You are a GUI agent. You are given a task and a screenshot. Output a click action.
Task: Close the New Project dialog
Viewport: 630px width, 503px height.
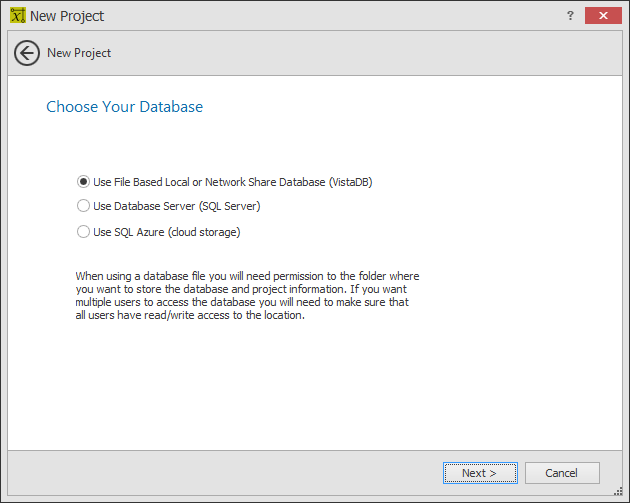point(603,16)
